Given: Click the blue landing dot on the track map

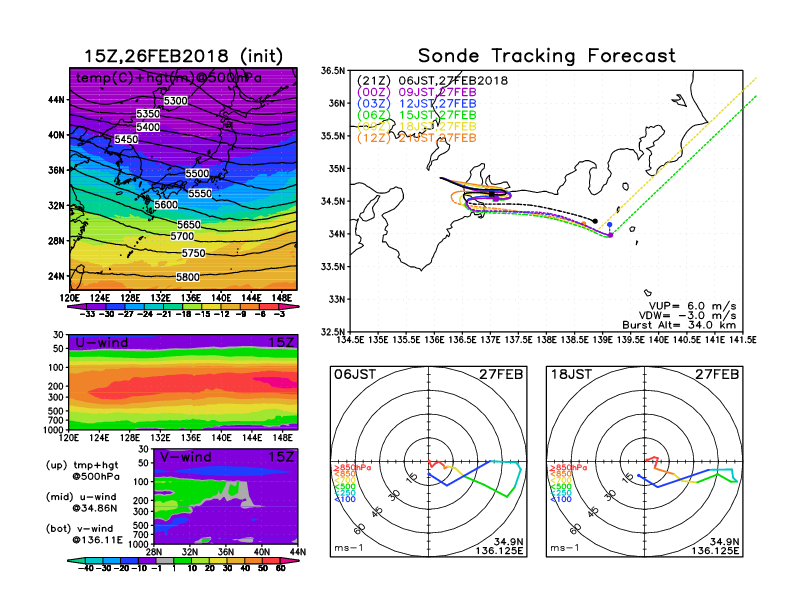Looking at the screenshot, I should click(610, 225).
